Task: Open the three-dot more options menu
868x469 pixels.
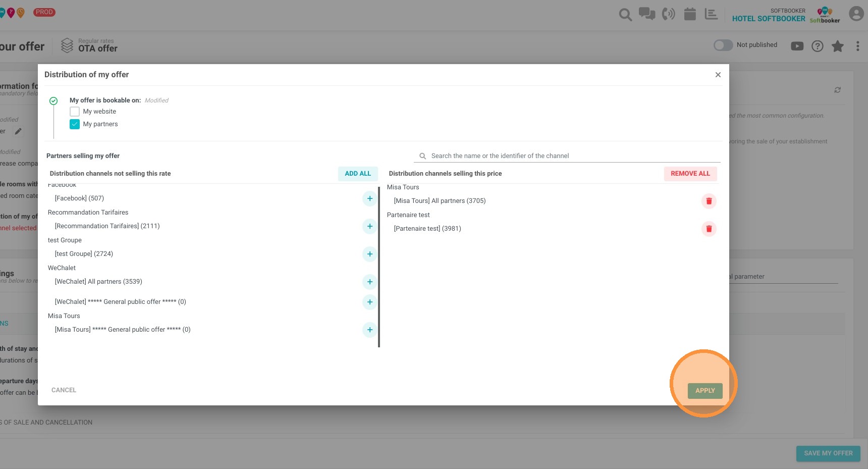Action: [858, 46]
